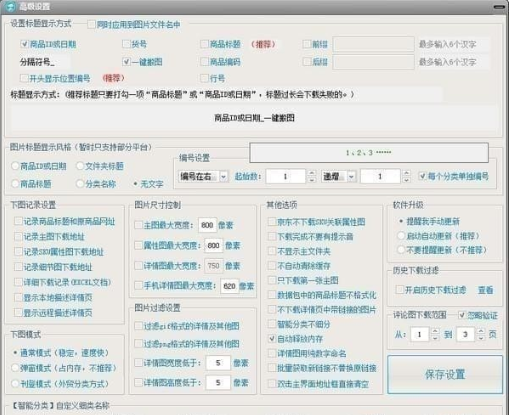Click the 递增 value stepper arrows
509x415 pixels.
tap(406, 176)
